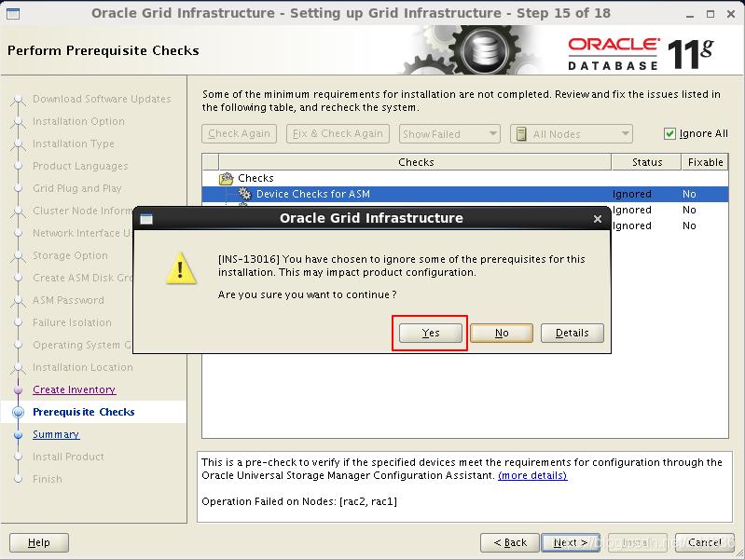The width and height of the screenshot is (745, 560).
Task: Click the main window menu icon
Action: 13,13
